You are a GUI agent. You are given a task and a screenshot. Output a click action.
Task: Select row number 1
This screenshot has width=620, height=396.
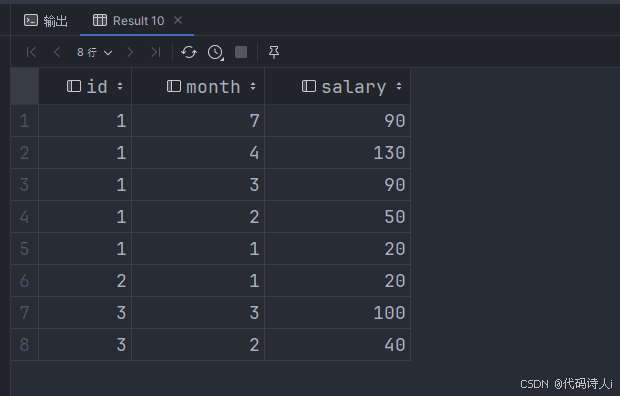[x=25, y=121]
